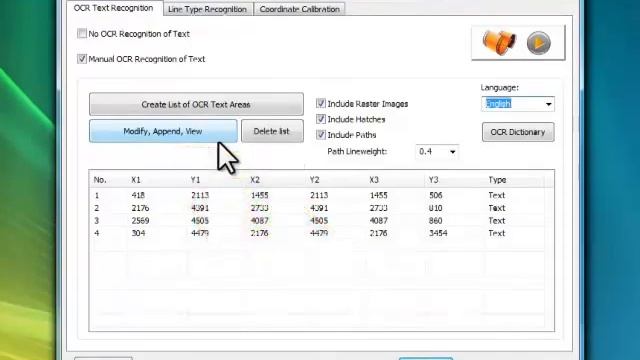Click the Y2 column header

[x=314, y=180]
